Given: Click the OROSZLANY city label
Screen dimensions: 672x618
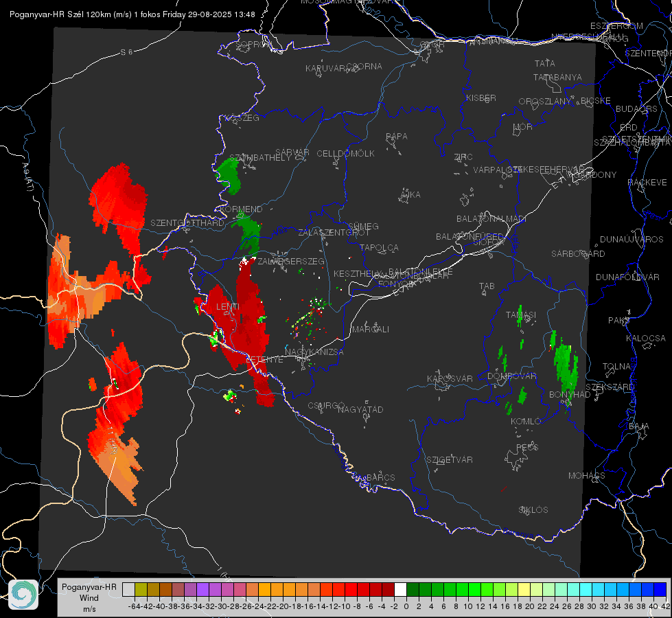Looking at the screenshot, I should (545, 102).
